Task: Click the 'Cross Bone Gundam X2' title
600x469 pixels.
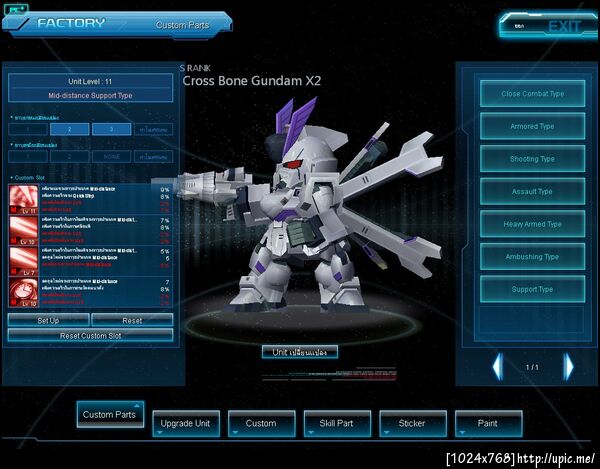Action: (252, 81)
